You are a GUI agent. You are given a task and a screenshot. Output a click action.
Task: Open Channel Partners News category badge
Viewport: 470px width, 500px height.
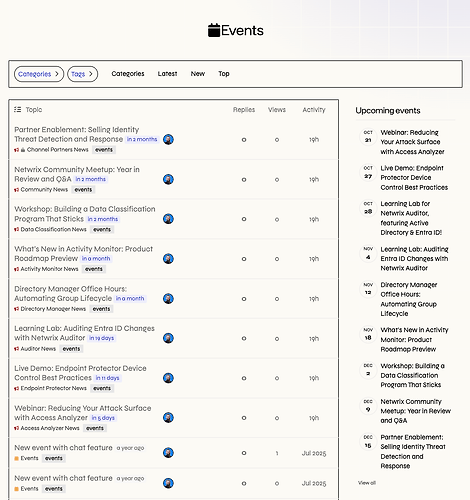51,150
